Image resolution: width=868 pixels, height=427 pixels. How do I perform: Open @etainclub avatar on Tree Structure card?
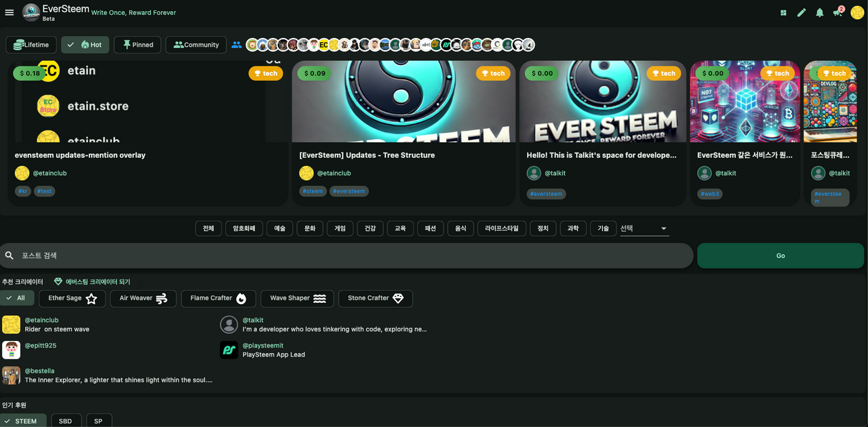tap(307, 173)
